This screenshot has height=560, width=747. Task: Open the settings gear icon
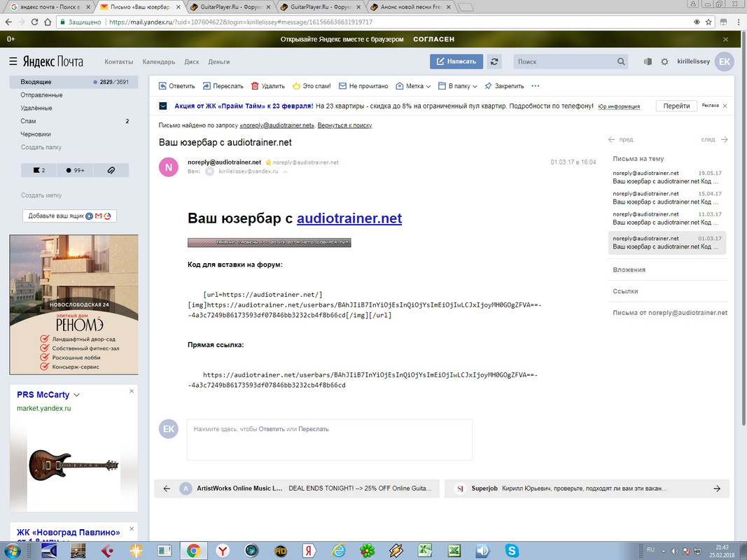(x=664, y=62)
